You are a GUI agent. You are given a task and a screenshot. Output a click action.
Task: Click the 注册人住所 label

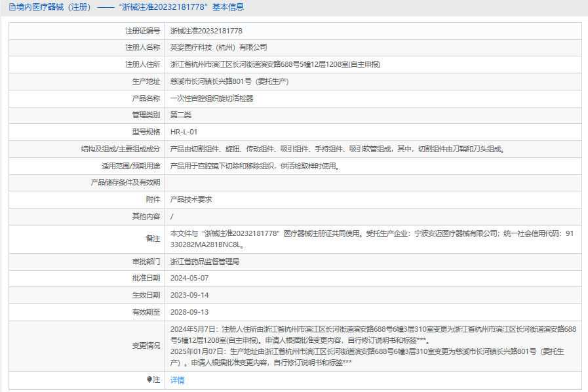[142, 64]
